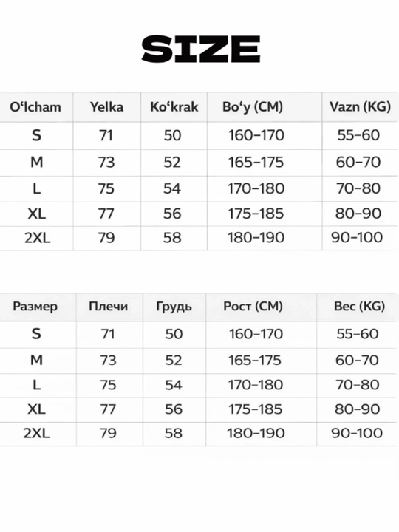Click the Грудь column header
The height and width of the screenshot is (532, 399).
[x=174, y=307]
